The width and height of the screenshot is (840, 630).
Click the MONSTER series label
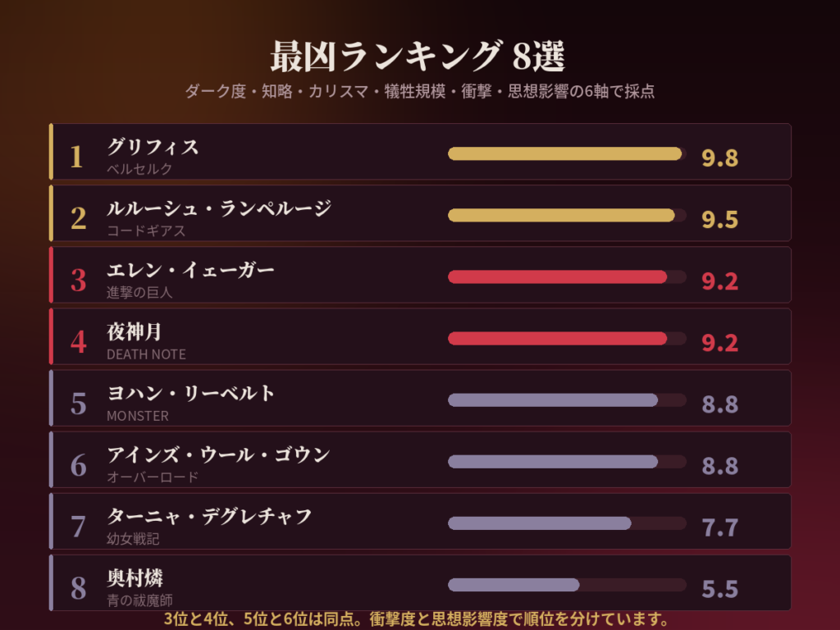[x=138, y=416]
